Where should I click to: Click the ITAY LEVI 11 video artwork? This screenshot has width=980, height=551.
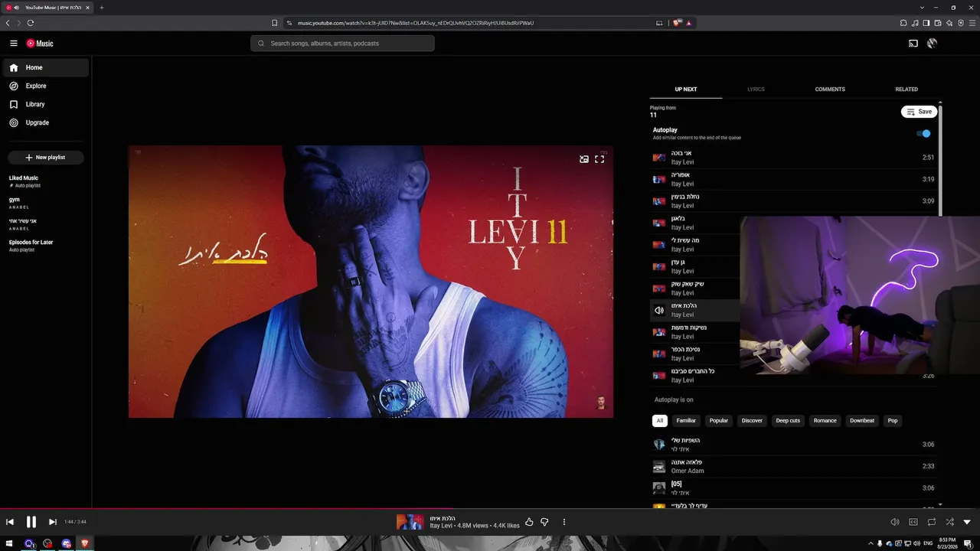[x=371, y=282]
